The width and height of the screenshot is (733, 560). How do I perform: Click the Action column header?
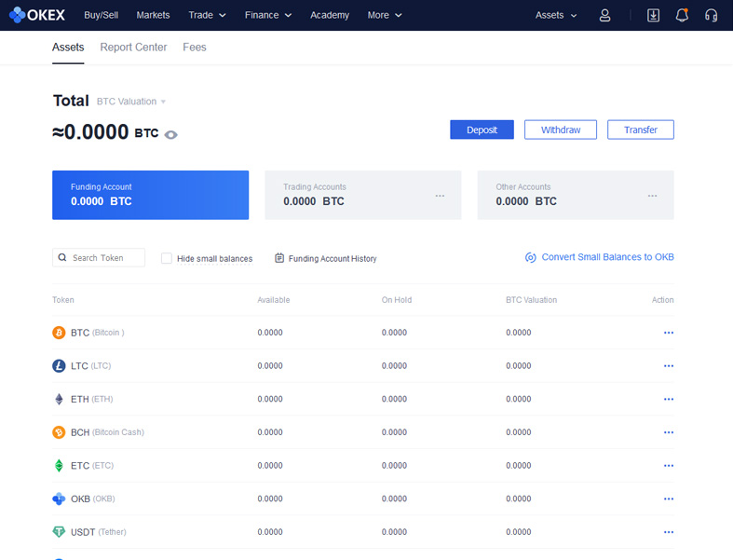[663, 300]
